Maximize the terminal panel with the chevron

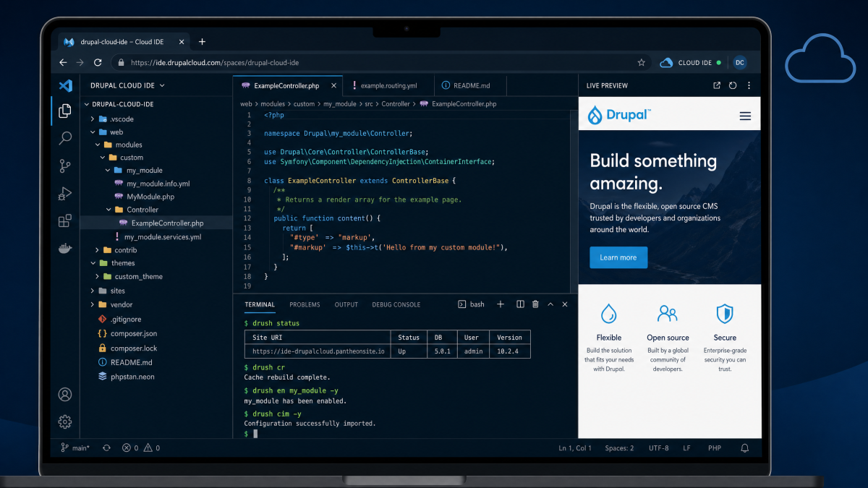550,304
